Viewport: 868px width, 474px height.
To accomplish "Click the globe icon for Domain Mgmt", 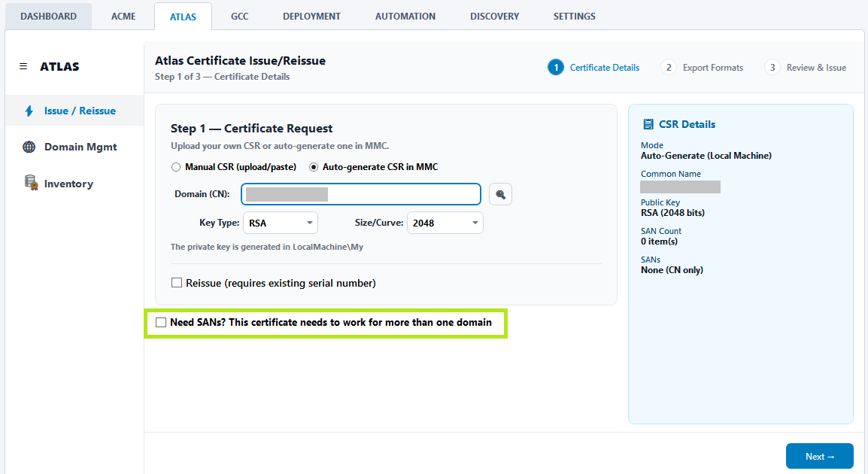I will (x=29, y=147).
